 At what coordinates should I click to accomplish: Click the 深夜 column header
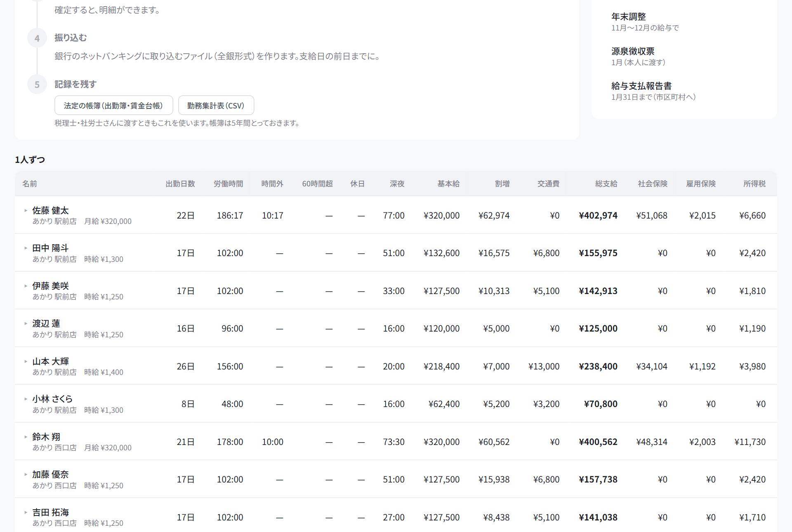pyautogui.click(x=397, y=184)
